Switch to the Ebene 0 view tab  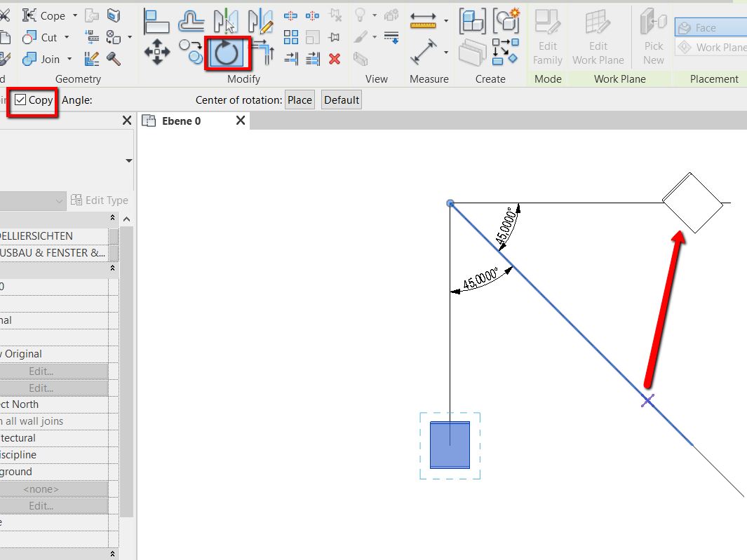coord(181,121)
